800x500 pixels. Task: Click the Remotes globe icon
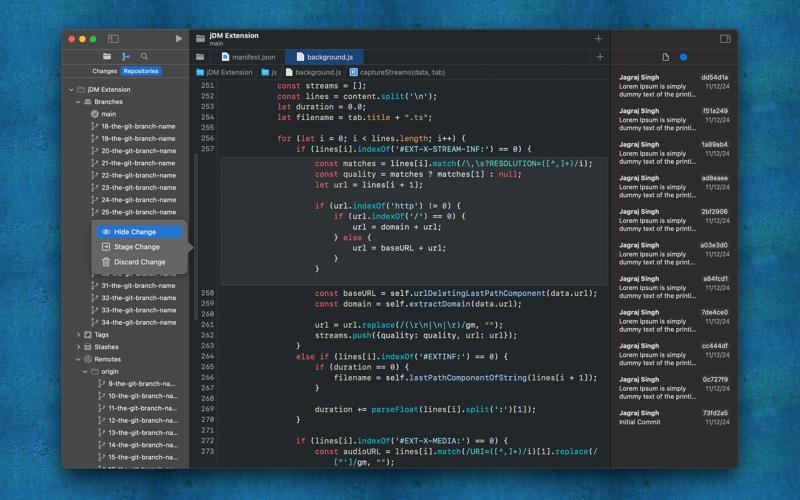(x=88, y=359)
